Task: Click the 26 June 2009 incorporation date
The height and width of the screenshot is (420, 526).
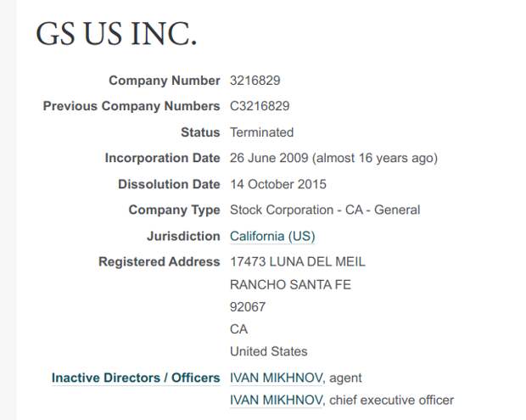Action: (269, 158)
